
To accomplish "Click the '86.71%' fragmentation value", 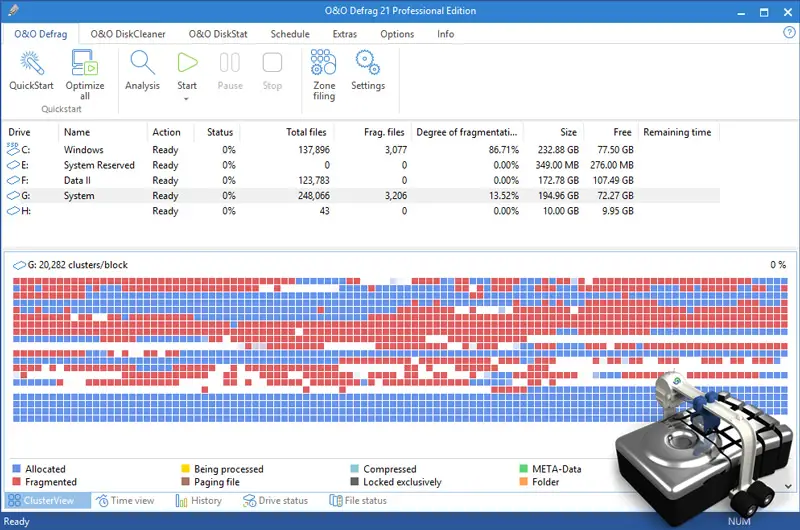I will [504, 150].
